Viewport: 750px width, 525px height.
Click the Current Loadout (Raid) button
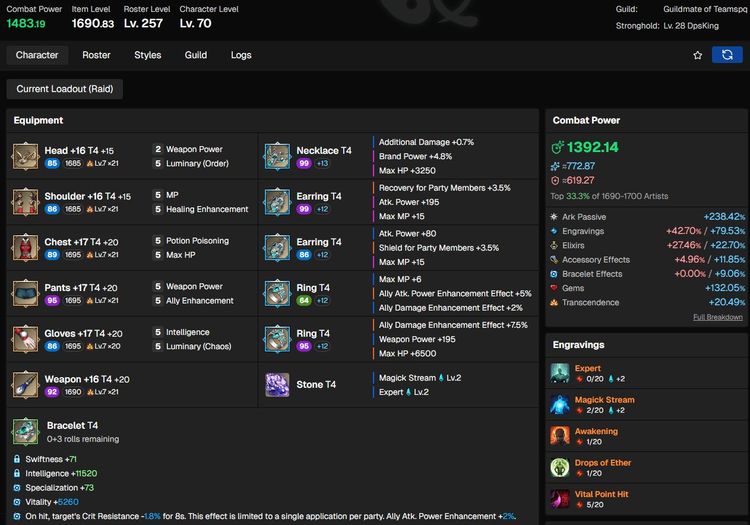point(64,89)
